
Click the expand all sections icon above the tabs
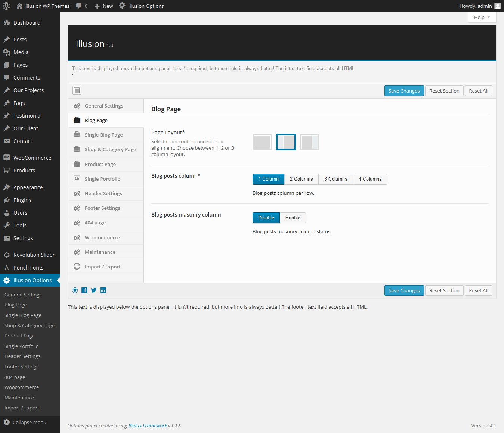click(77, 90)
